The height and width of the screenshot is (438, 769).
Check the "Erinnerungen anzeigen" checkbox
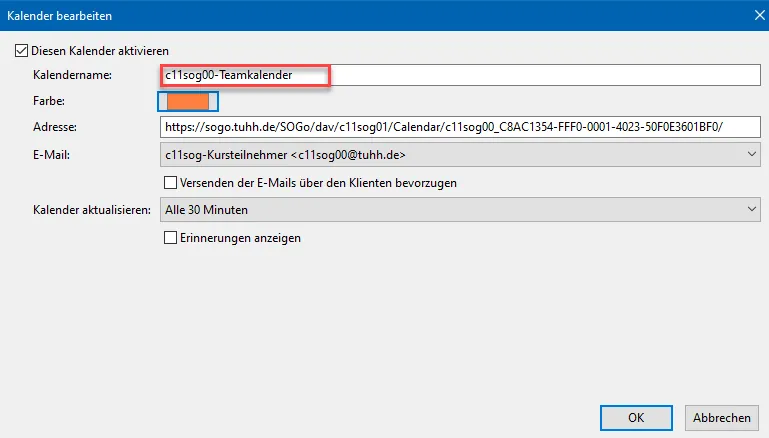(x=170, y=238)
